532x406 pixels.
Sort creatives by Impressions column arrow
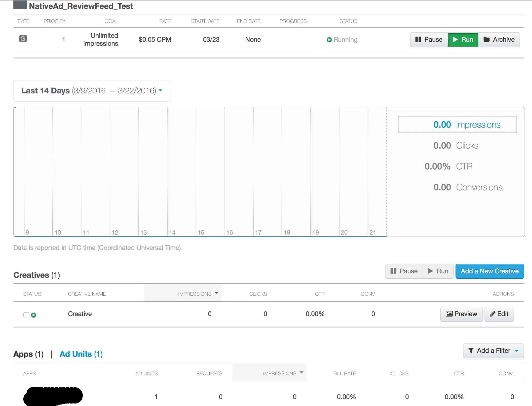tap(217, 293)
